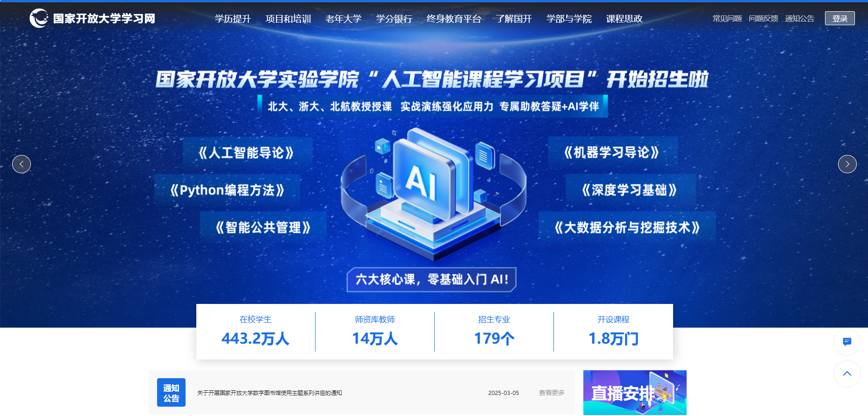Image resolution: width=868 pixels, height=416 pixels.
Task: Click the AI course banner headline
Action: pos(432,79)
